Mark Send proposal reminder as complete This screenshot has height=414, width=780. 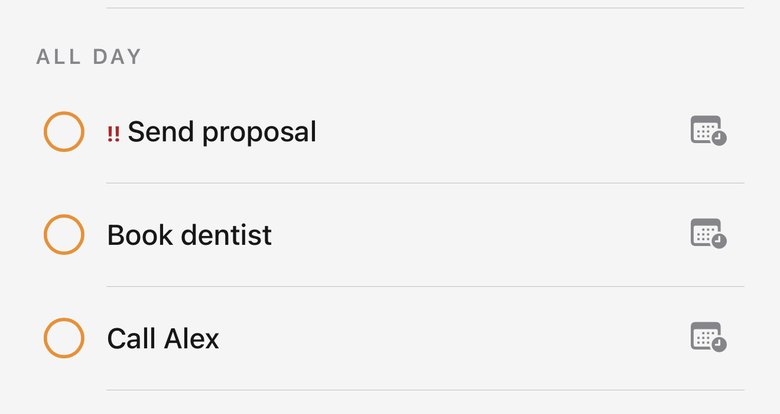tap(64, 131)
